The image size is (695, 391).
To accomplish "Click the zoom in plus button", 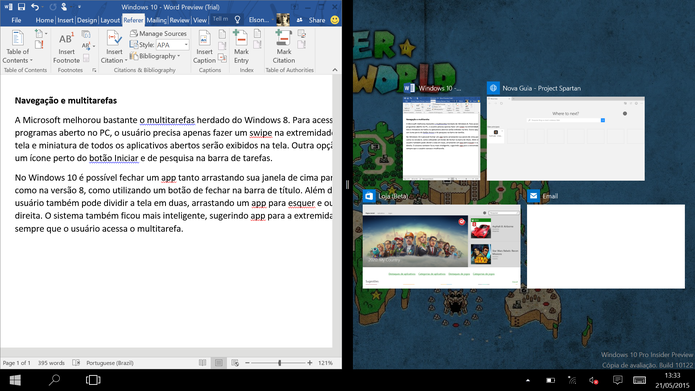I will (310, 363).
